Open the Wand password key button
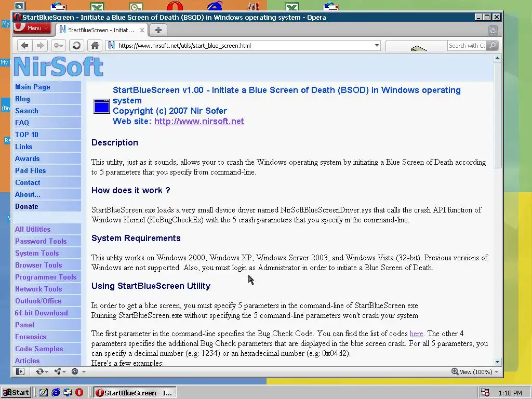Viewport: 532px width, 399px height. pos(58,46)
